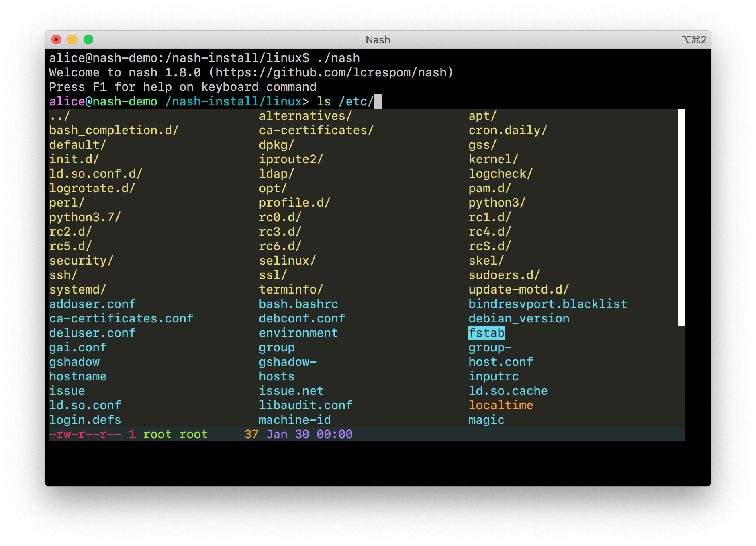756x546 pixels.
Task: Select the profile.d/ entry
Action: (294, 203)
